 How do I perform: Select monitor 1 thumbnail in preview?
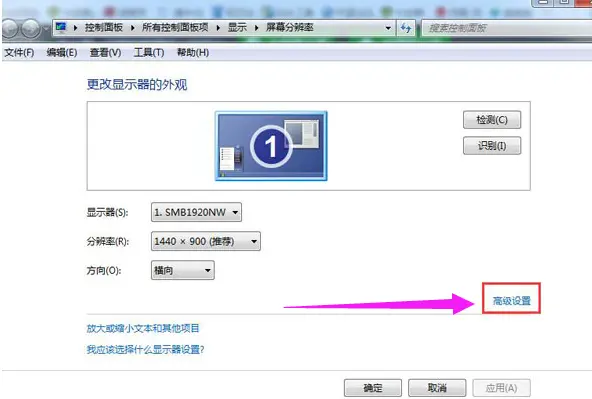click(x=271, y=146)
